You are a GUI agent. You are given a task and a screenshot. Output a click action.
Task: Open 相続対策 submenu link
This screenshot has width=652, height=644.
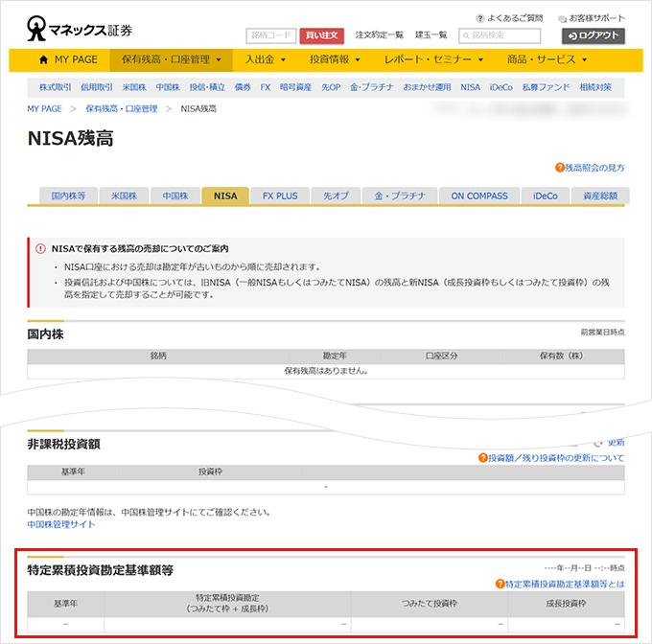[595, 87]
